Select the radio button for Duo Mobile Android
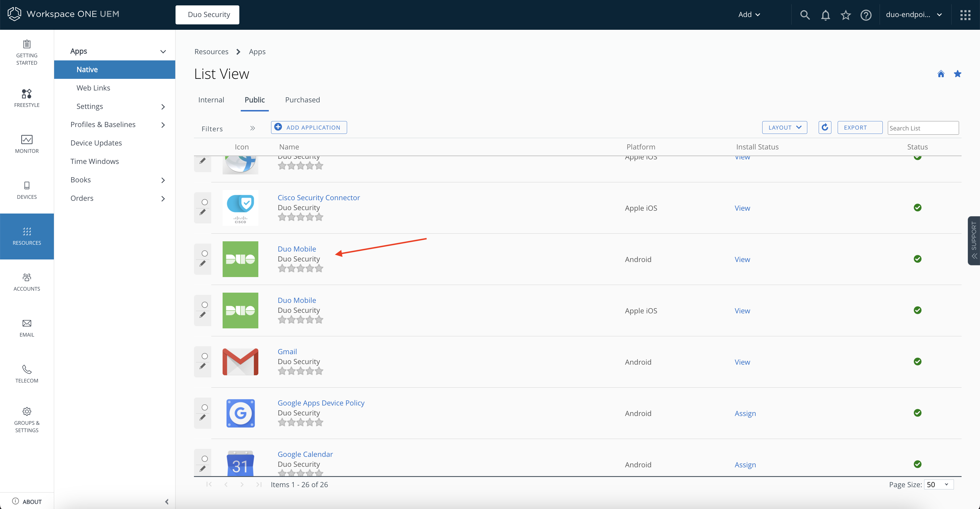Screen dimensions: 980x509 pyautogui.click(x=205, y=253)
